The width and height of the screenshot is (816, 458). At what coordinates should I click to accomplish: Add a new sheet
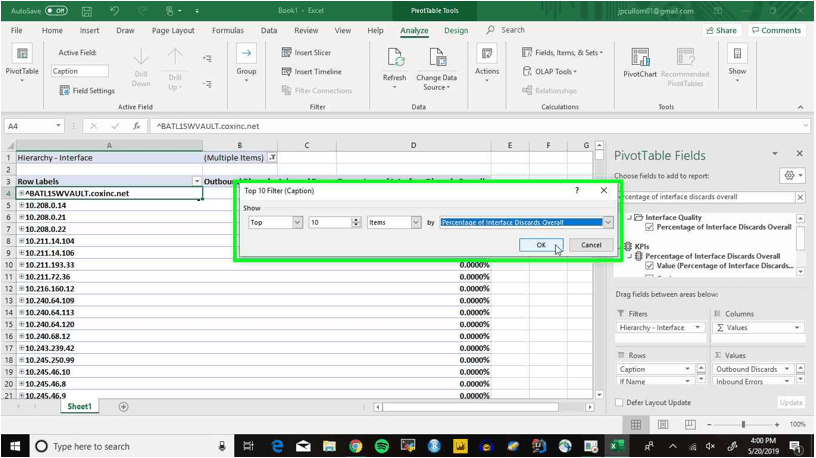123,407
